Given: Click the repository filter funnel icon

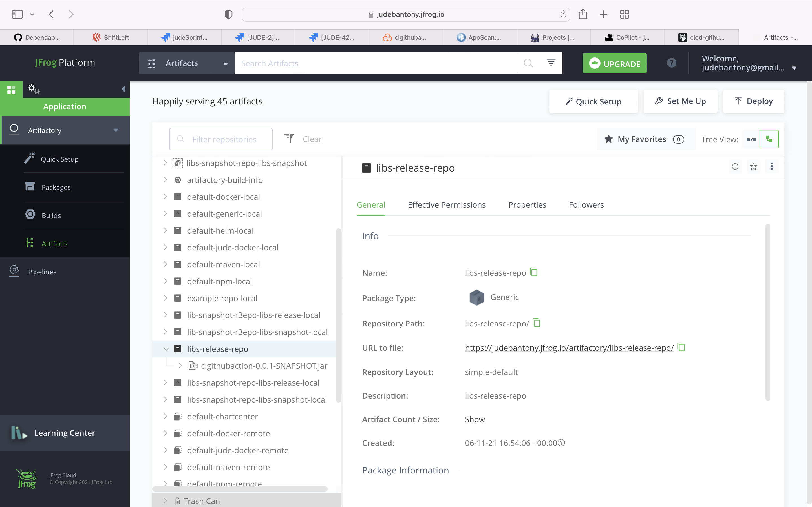Looking at the screenshot, I should click(x=289, y=139).
